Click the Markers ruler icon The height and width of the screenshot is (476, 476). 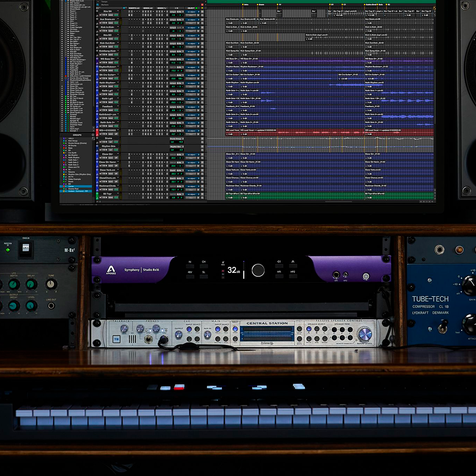[x=98, y=5]
